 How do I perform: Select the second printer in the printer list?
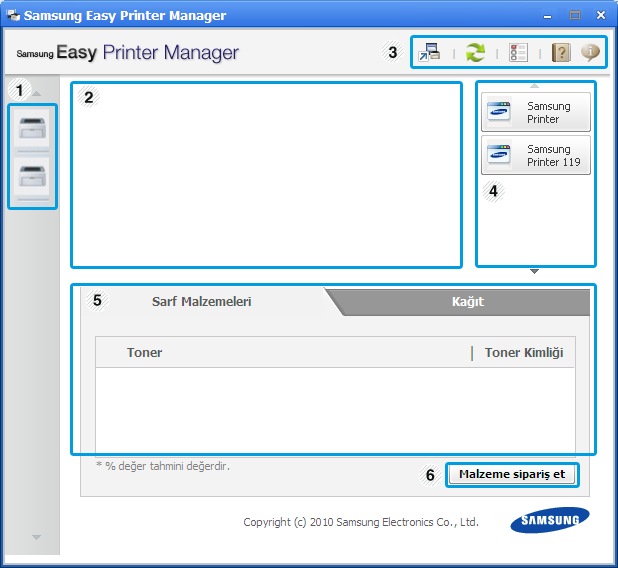point(32,177)
